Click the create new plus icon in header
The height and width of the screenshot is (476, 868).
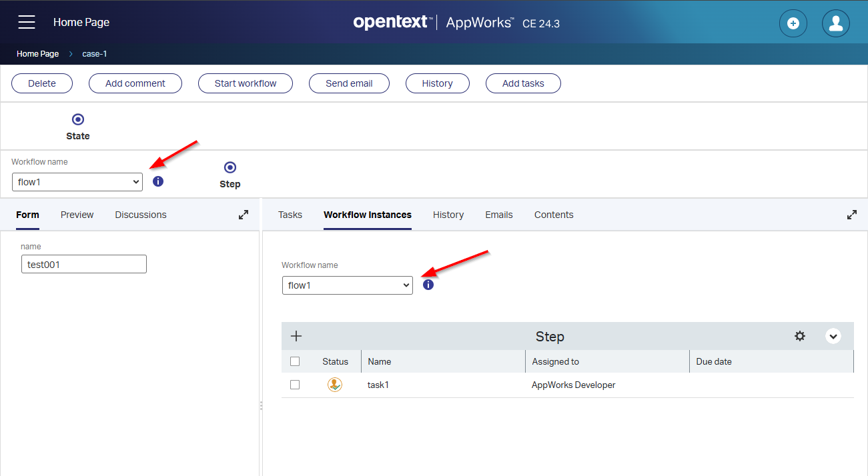click(x=793, y=23)
